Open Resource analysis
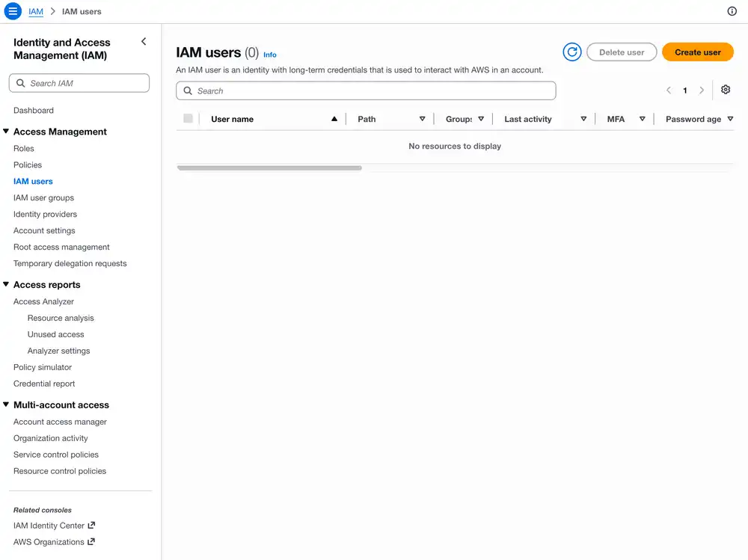 [61, 319]
